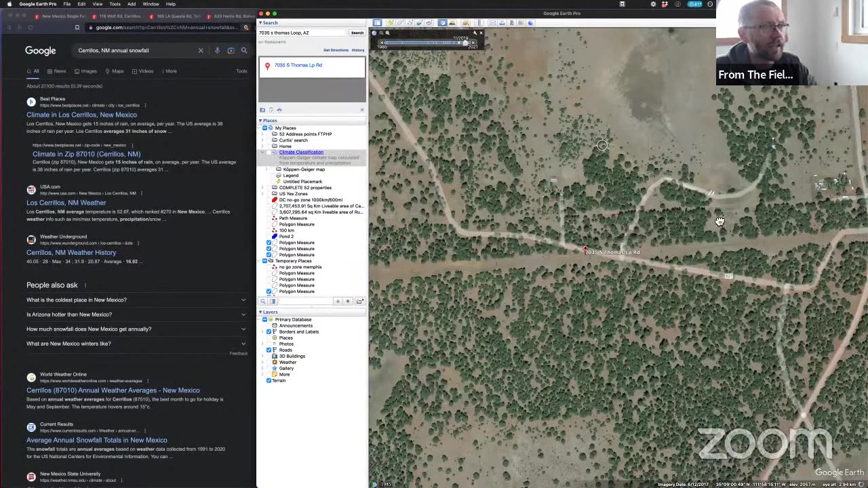Expand the Curtis' search folder

click(263, 140)
